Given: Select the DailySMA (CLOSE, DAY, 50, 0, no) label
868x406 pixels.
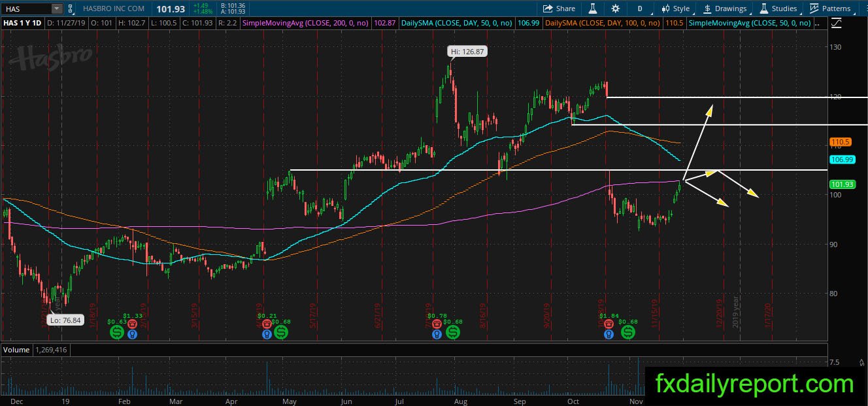Looking at the screenshot, I should tap(457, 23).
